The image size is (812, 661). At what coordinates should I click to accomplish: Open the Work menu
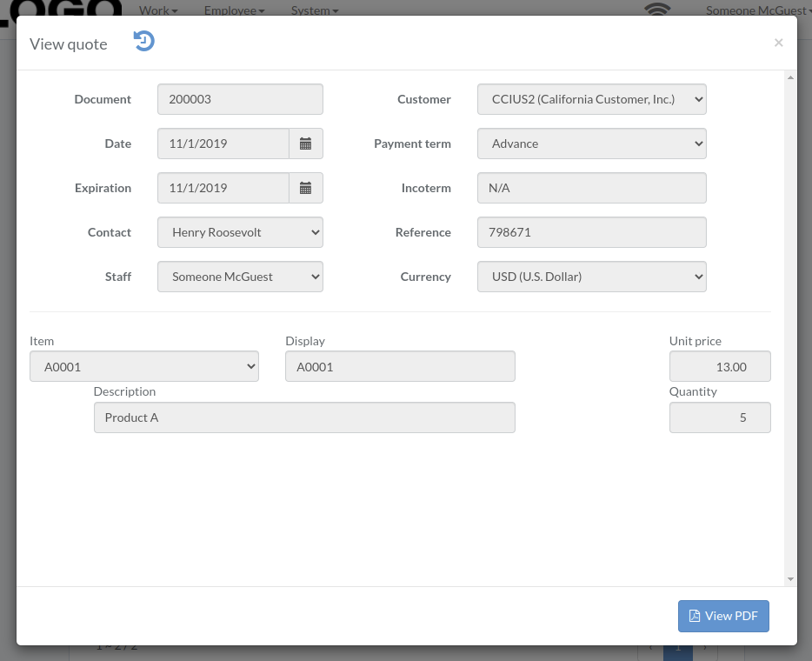[x=158, y=10]
